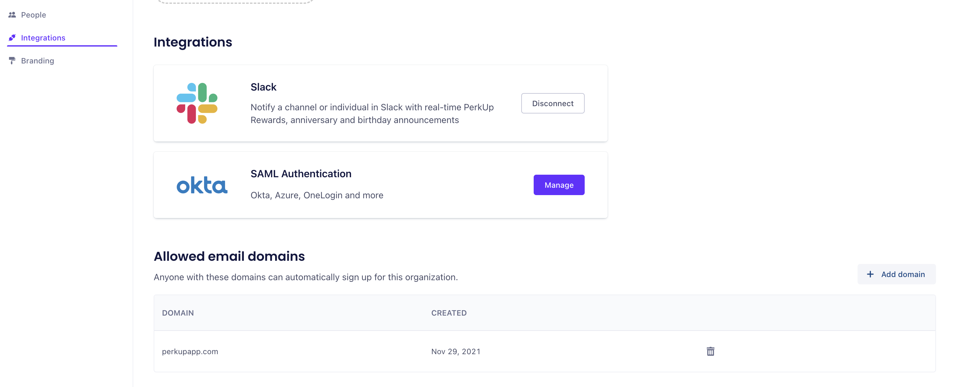This screenshot has height=387, width=980.
Task: Click the Slack logo
Action: pyautogui.click(x=197, y=103)
